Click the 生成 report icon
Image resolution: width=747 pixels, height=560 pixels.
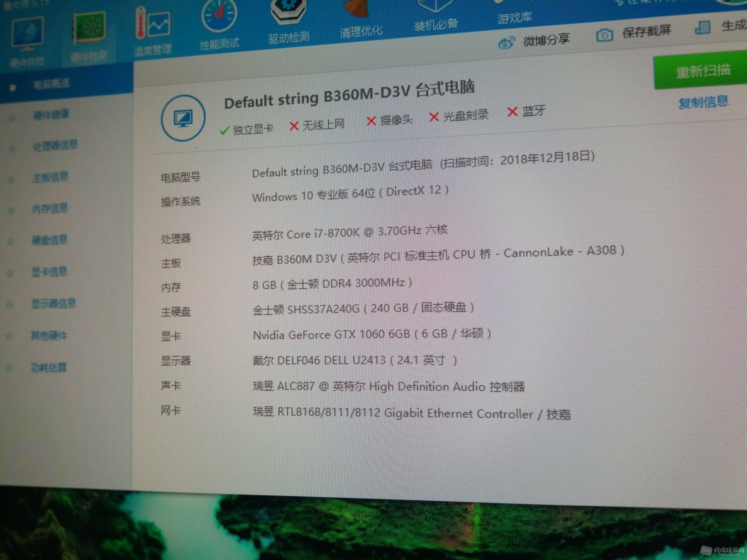(702, 28)
